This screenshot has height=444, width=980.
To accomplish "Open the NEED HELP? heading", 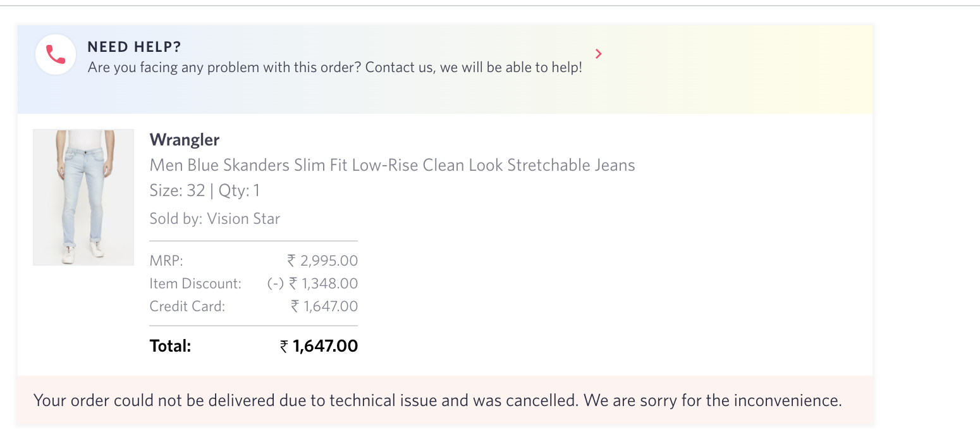I will 134,47.
